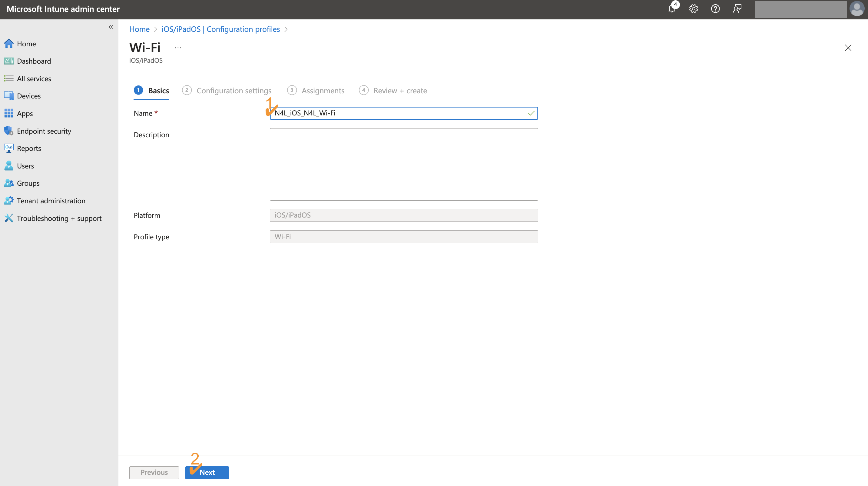Open the help menu
Screen dimensions: 868x486
point(715,9)
